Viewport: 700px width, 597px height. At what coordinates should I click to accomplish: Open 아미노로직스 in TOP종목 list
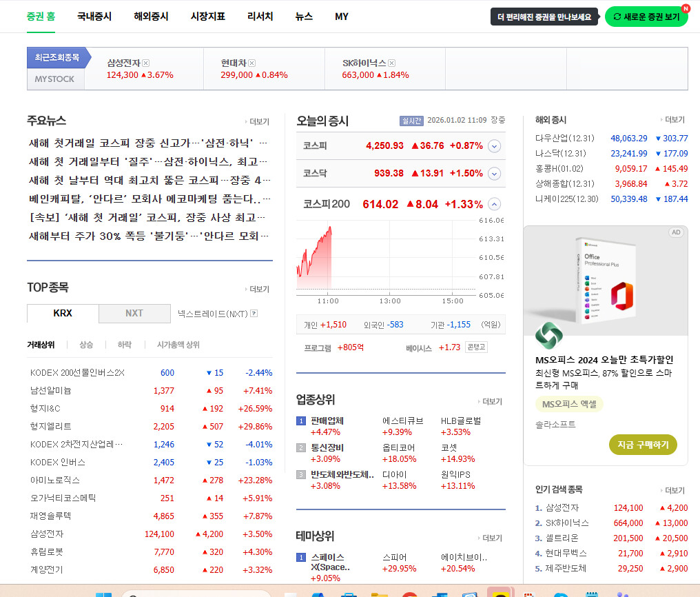(x=55, y=480)
